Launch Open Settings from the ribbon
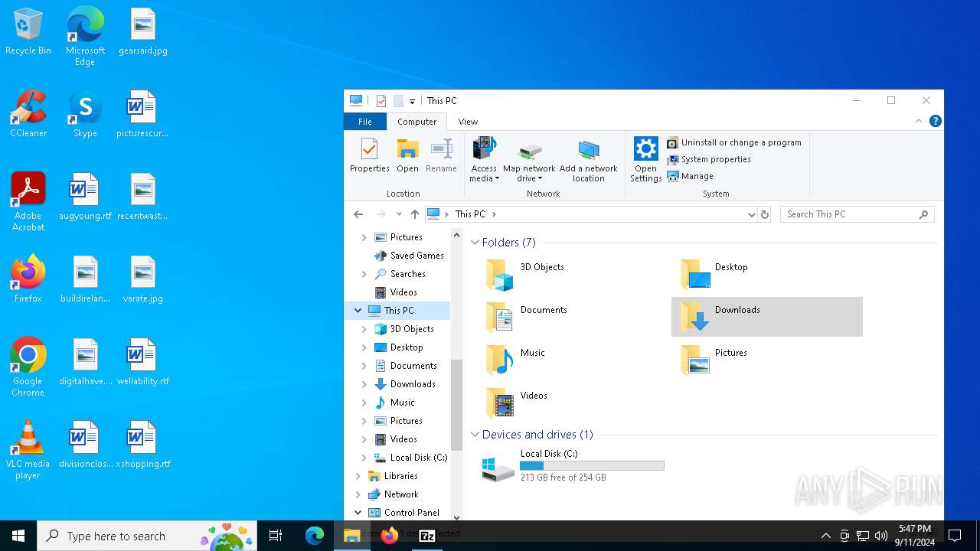 pyautogui.click(x=645, y=160)
